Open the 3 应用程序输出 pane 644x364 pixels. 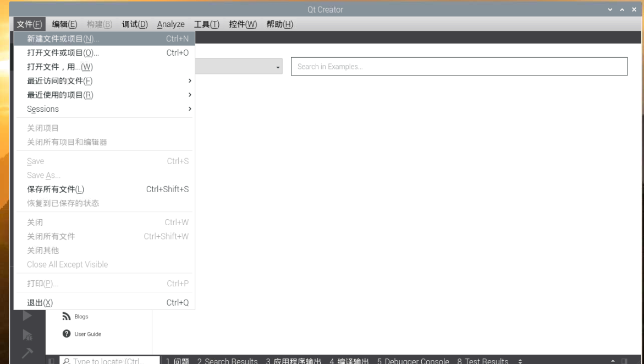click(x=293, y=361)
